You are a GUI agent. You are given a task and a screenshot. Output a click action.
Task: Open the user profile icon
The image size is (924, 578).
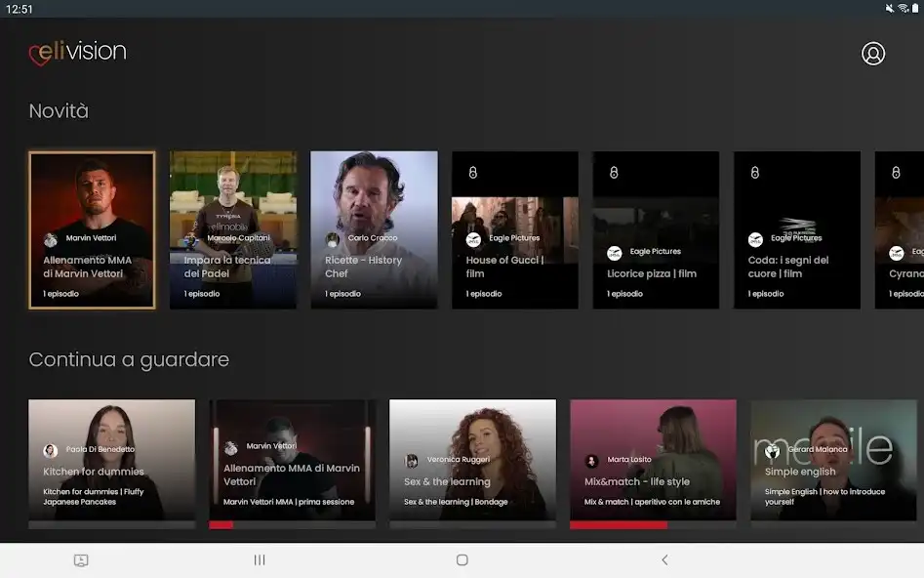(873, 54)
